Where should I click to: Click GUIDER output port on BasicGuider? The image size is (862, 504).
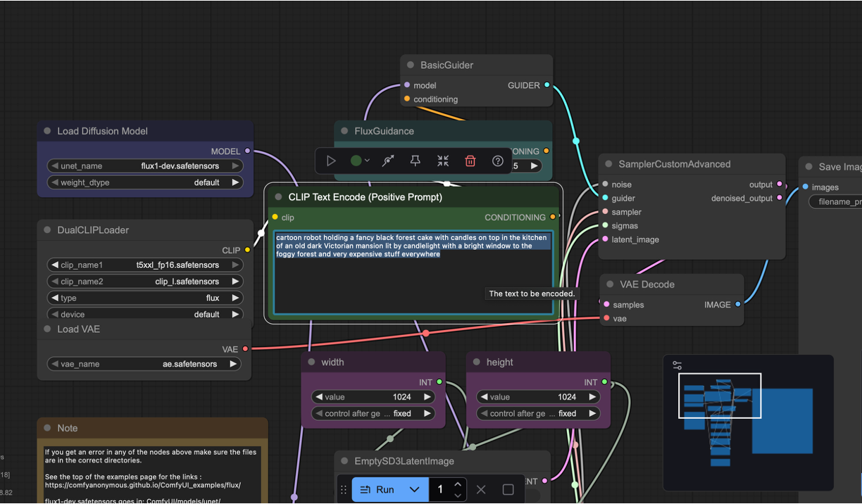547,85
